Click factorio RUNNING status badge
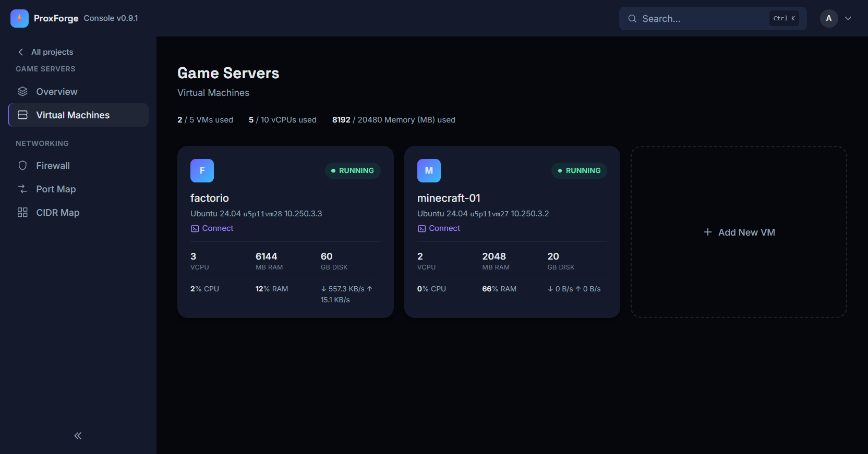The width and height of the screenshot is (868, 454). (x=353, y=170)
